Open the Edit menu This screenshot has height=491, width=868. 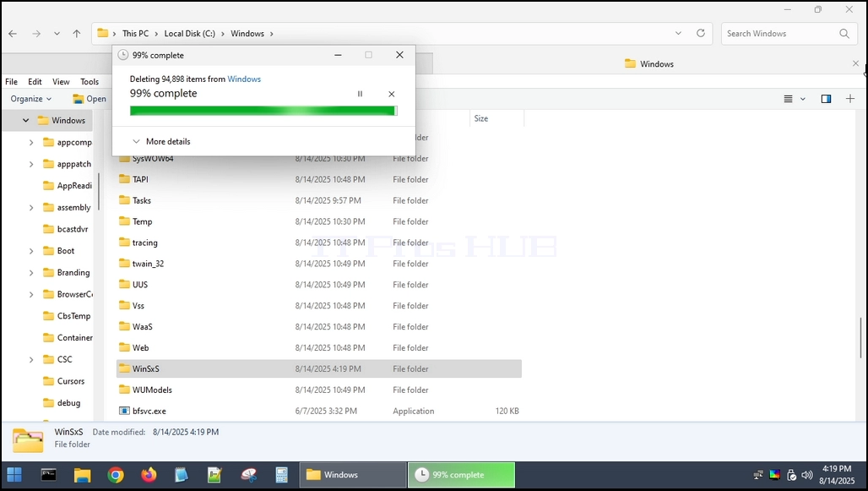click(35, 82)
